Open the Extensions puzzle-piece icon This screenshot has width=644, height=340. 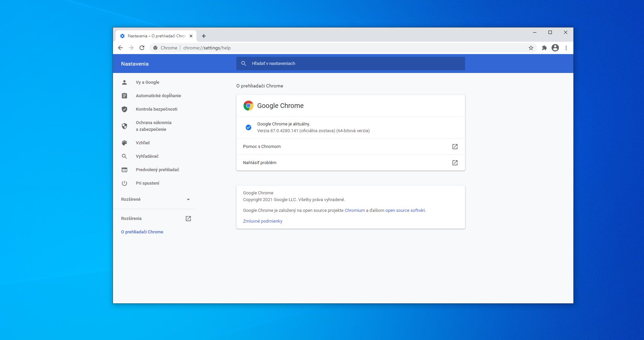point(544,48)
